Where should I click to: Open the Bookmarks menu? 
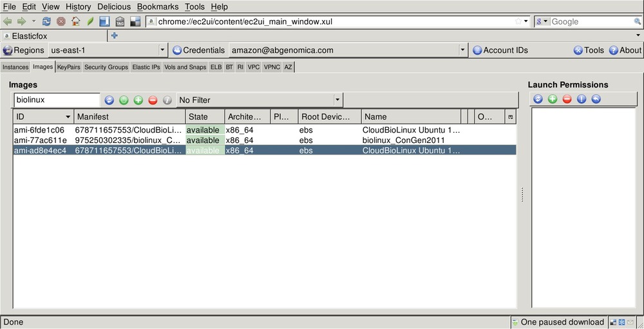158,6
